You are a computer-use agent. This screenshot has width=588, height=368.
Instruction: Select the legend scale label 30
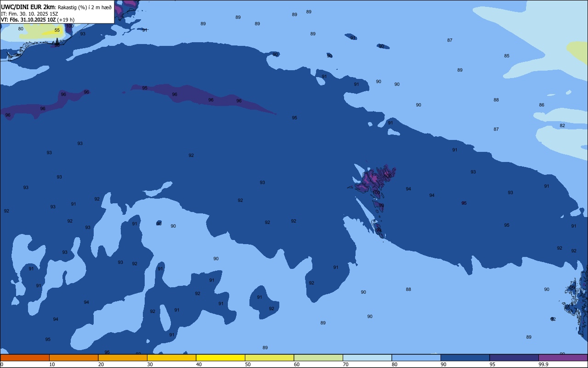(150, 364)
